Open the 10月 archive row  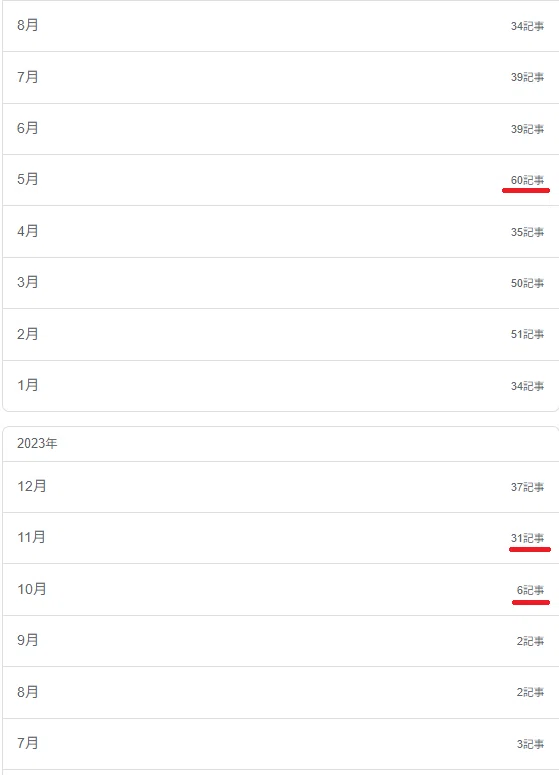click(x=281, y=590)
